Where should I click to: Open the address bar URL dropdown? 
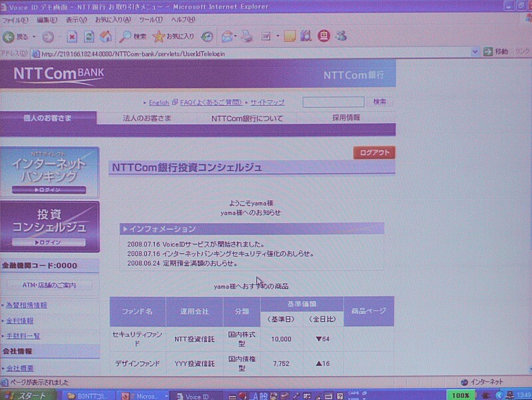(475, 52)
